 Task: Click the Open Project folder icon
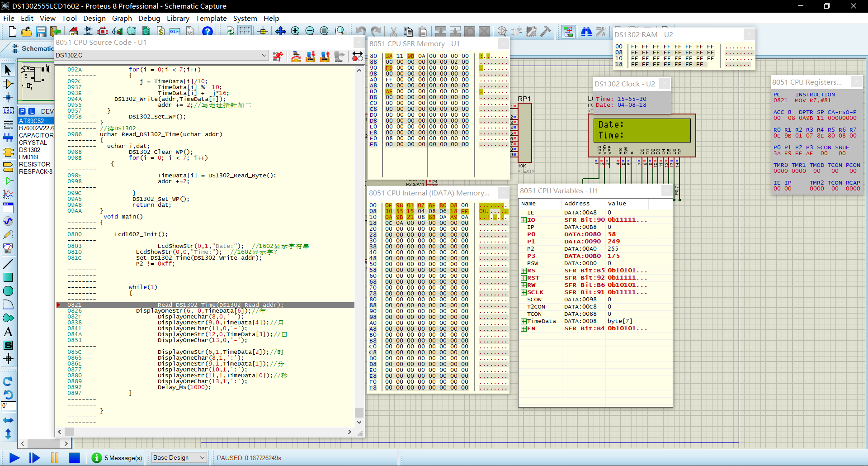[x=27, y=31]
